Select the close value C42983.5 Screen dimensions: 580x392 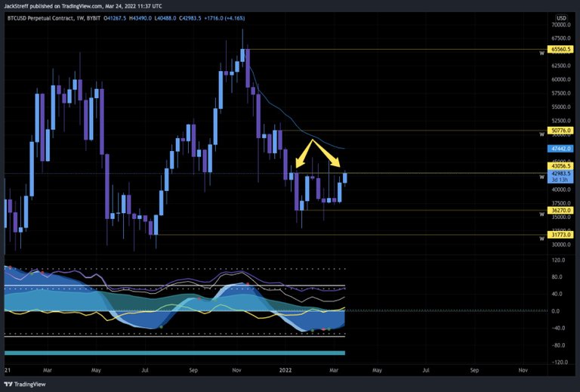pos(190,18)
